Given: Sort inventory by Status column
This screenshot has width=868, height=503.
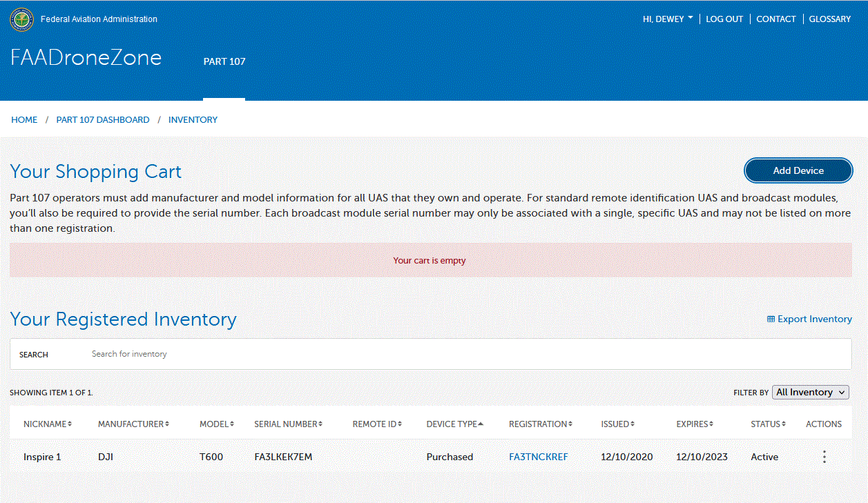Looking at the screenshot, I should (x=768, y=424).
